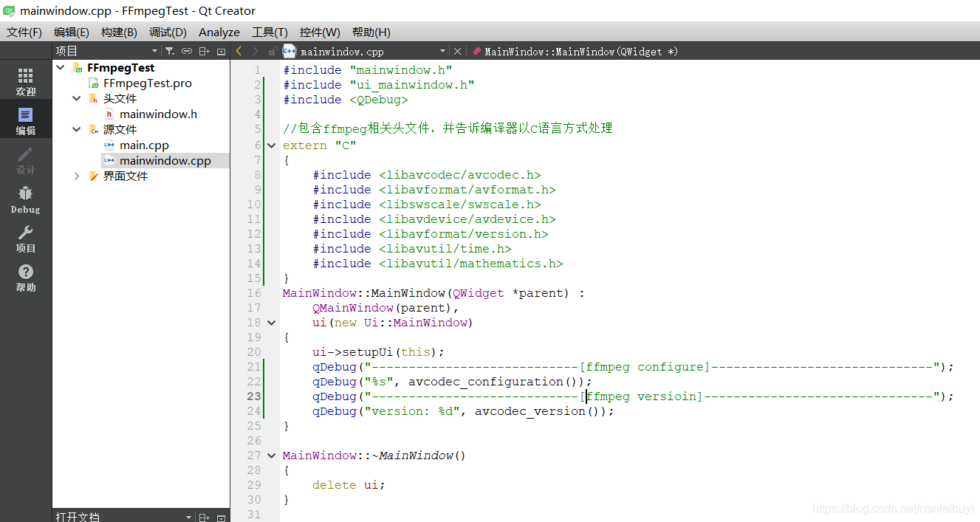980x522 pixels.
Task: Open the Debug mode in sidebar
Action: [x=26, y=199]
